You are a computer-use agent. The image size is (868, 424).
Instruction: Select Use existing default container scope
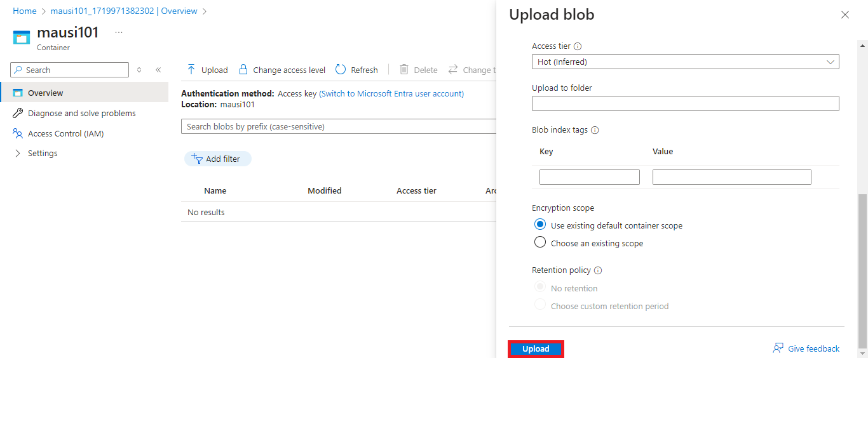pos(540,225)
